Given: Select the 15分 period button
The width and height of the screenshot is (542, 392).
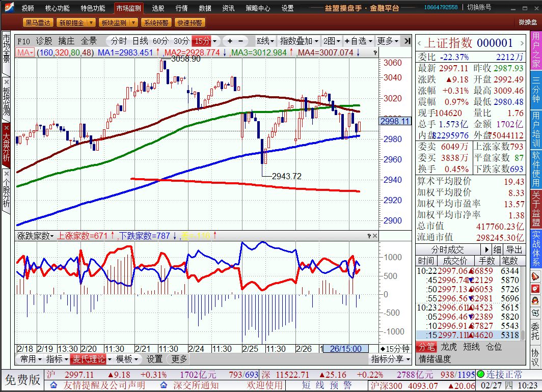Looking at the screenshot, I should [x=202, y=41].
